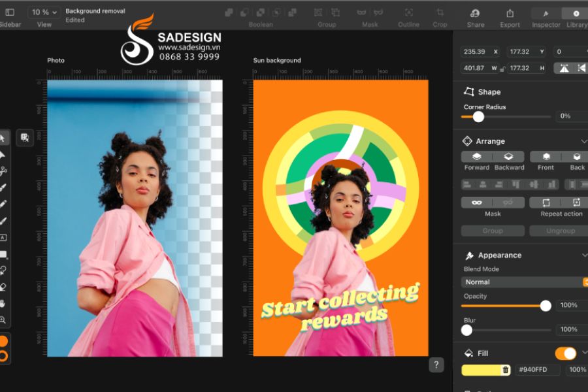Adjust the Opacity slider
The width and height of the screenshot is (588, 392).
(x=546, y=306)
